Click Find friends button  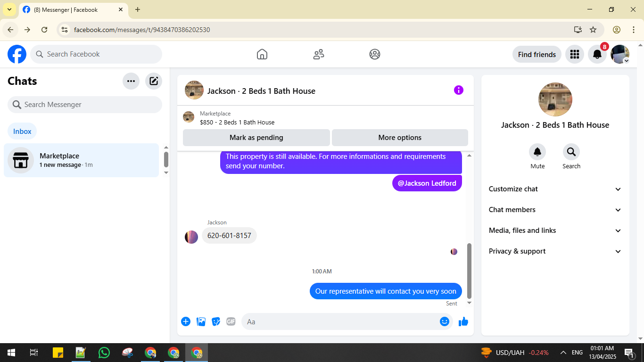[537, 54]
